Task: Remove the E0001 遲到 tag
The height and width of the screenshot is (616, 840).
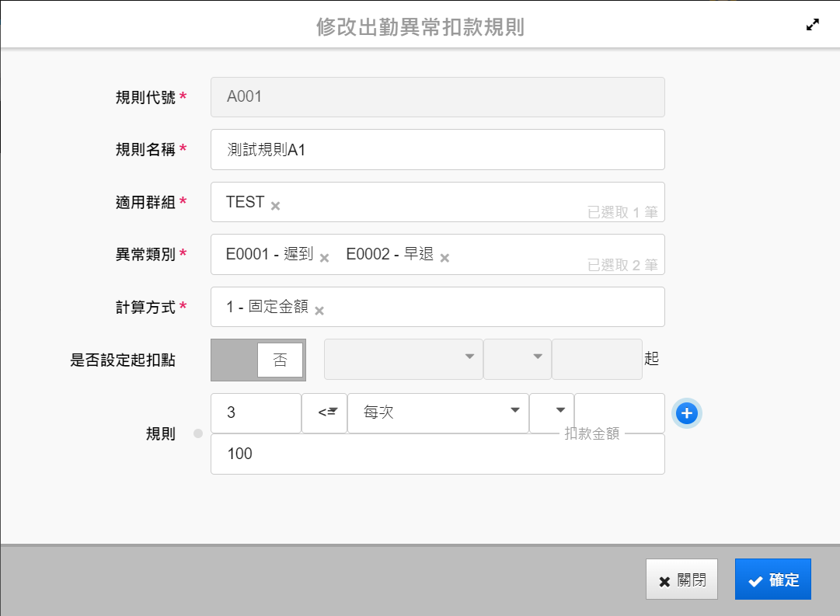Action: point(324,258)
